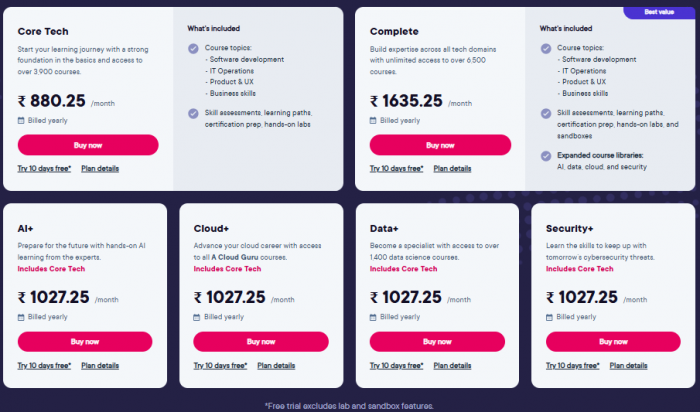
Task: Buy the AI+ plan
Action: (85, 341)
